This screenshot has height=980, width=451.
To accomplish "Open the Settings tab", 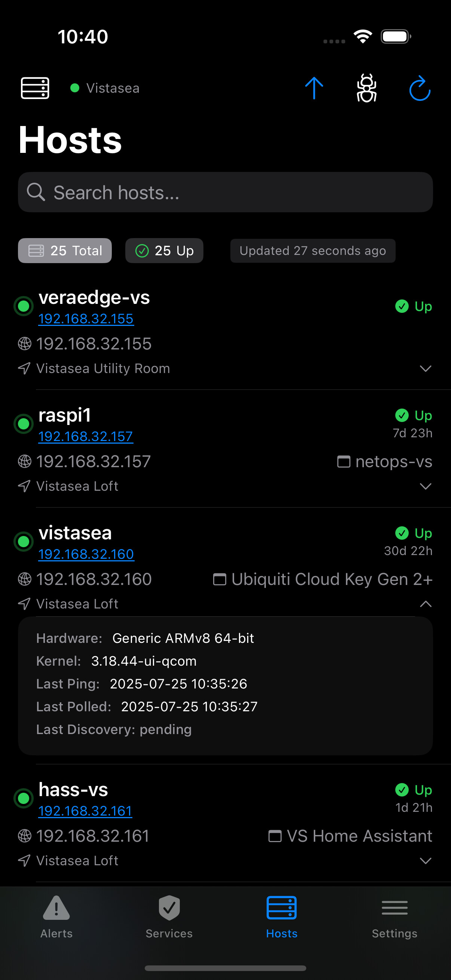I will (394, 917).
